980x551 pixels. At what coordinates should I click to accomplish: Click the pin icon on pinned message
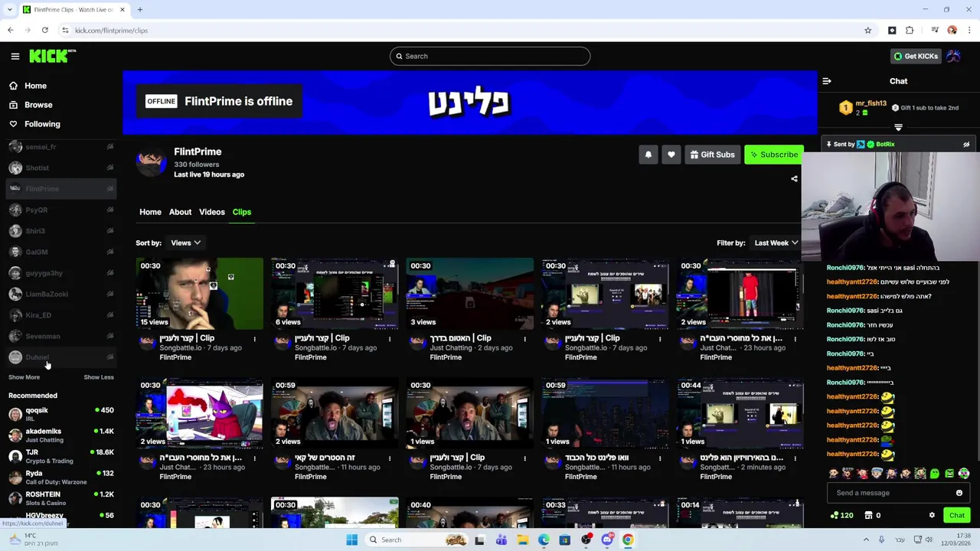point(829,144)
